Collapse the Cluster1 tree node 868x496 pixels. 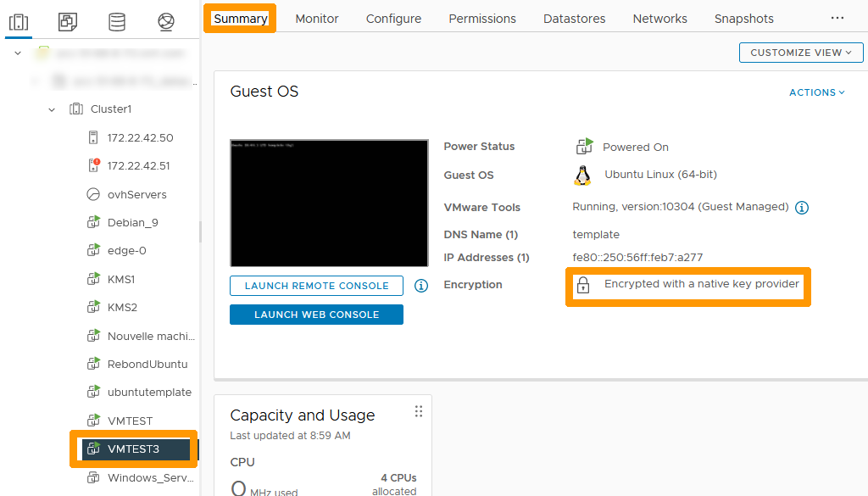50,109
